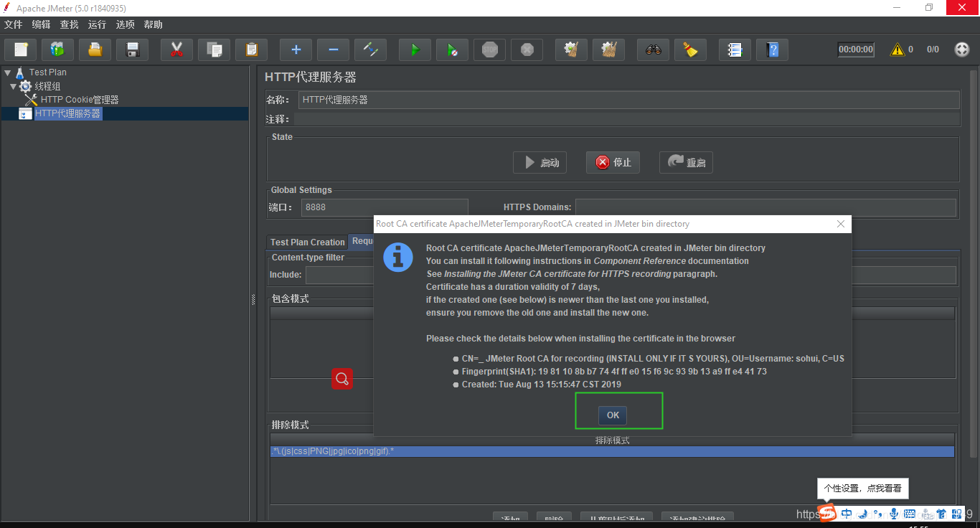Click the Sogou microphone voice input icon
The width and height of the screenshot is (980, 528).
(x=894, y=514)
